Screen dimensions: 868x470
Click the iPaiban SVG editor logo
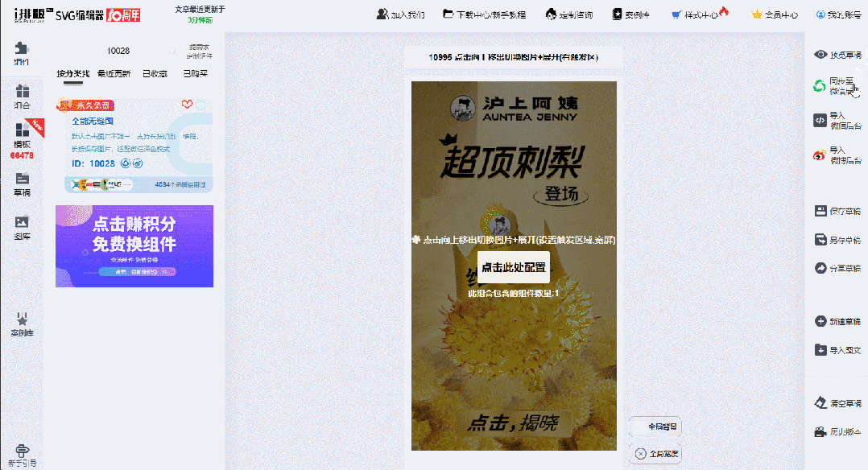[x=77, y=14]
